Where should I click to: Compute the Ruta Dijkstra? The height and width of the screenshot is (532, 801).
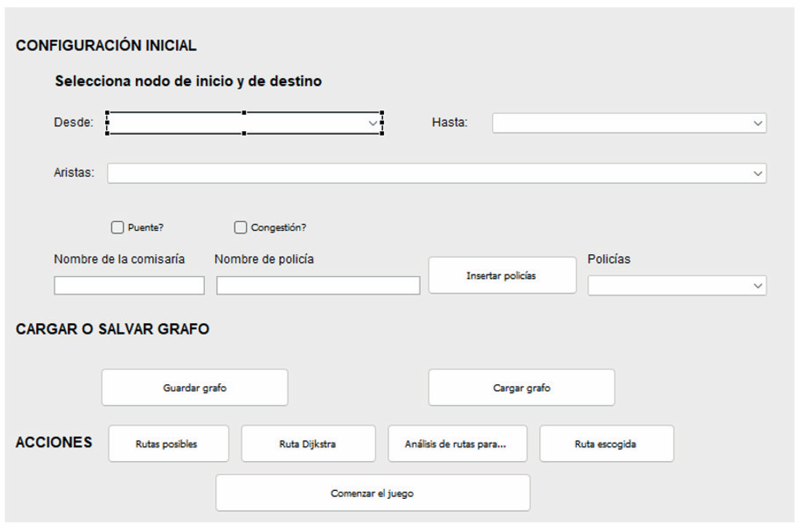308,444
